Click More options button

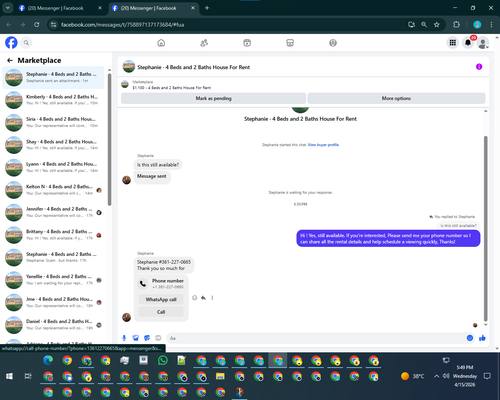pos(396,98)
